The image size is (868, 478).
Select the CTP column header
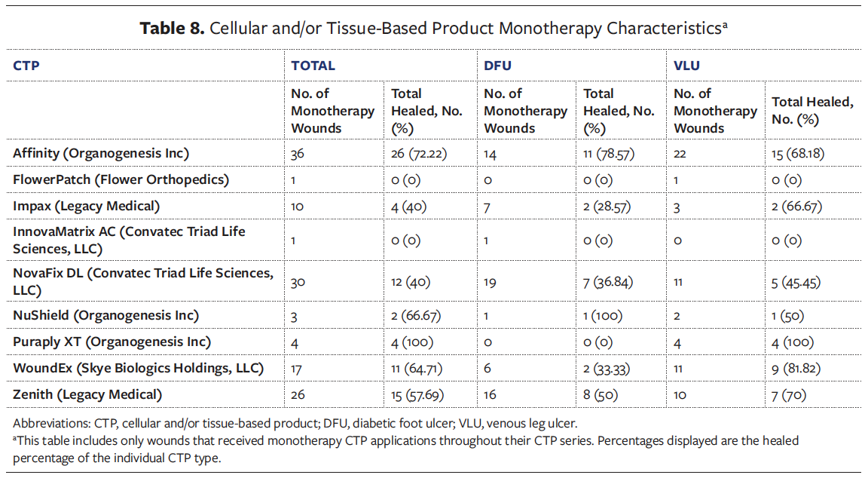point(26,66)
